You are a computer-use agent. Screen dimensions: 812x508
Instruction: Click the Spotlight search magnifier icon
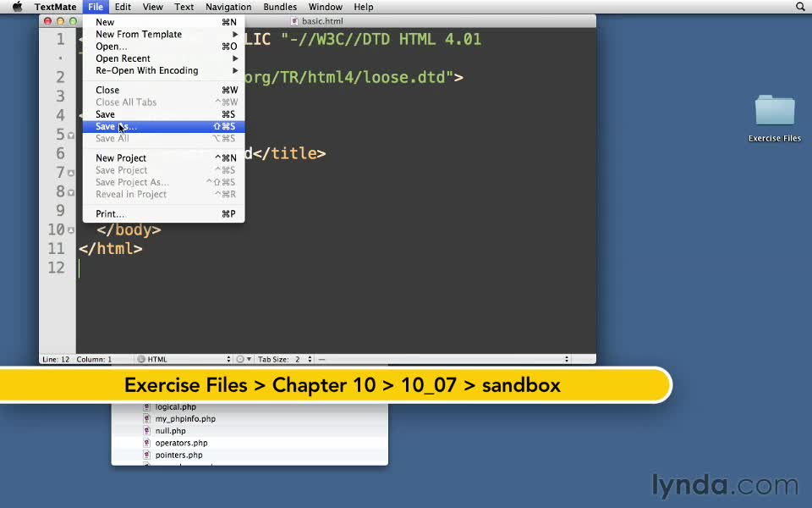(800, 7)
